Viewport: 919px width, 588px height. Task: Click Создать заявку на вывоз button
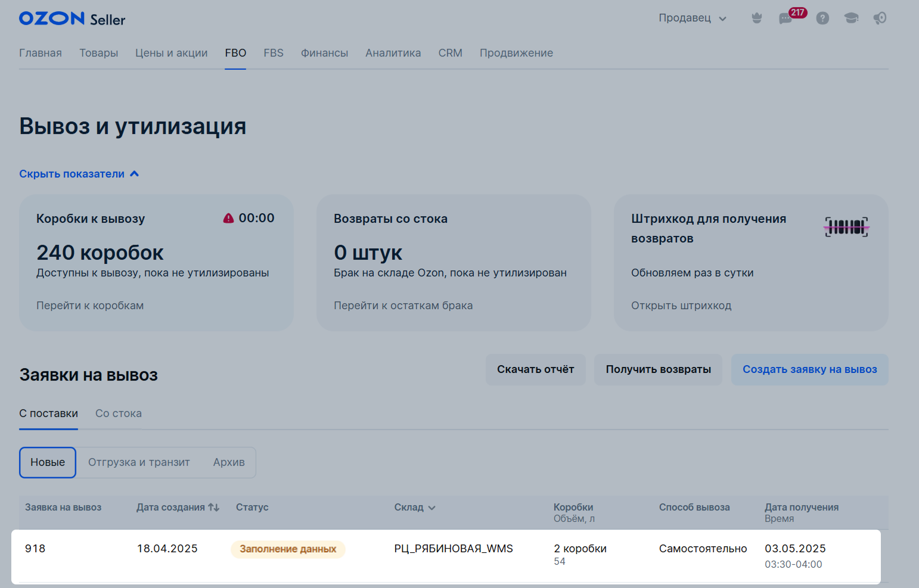pyautogui.click(x=810, y=369)
